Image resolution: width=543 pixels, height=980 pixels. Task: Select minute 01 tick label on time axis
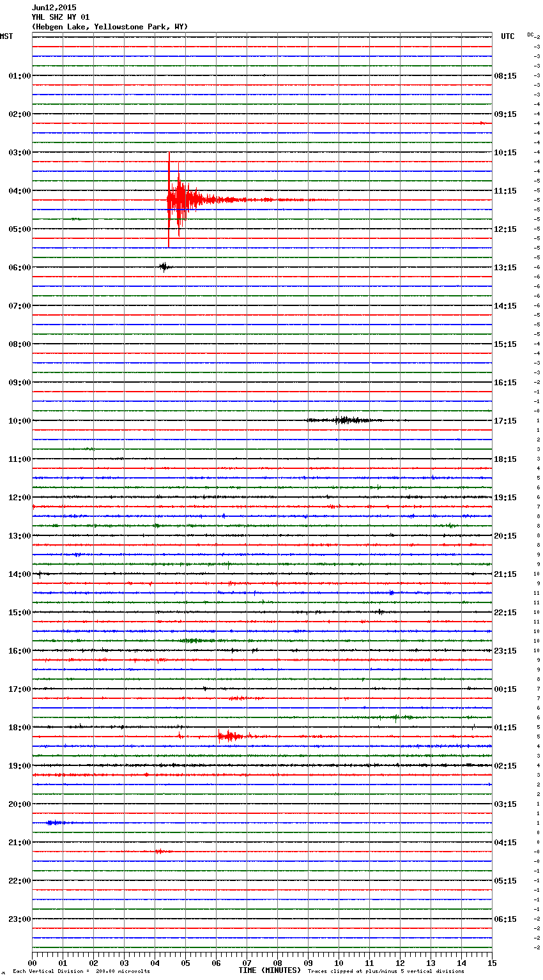63,963
